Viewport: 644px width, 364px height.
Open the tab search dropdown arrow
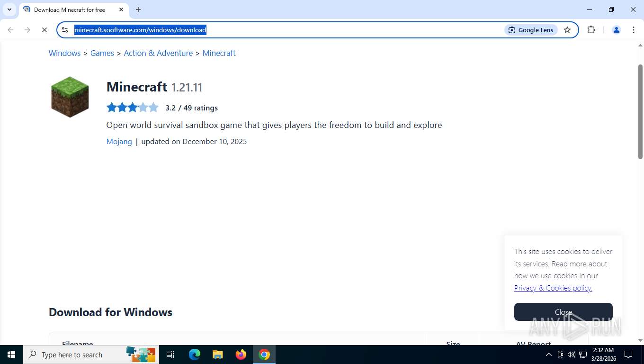pos(9,9)
